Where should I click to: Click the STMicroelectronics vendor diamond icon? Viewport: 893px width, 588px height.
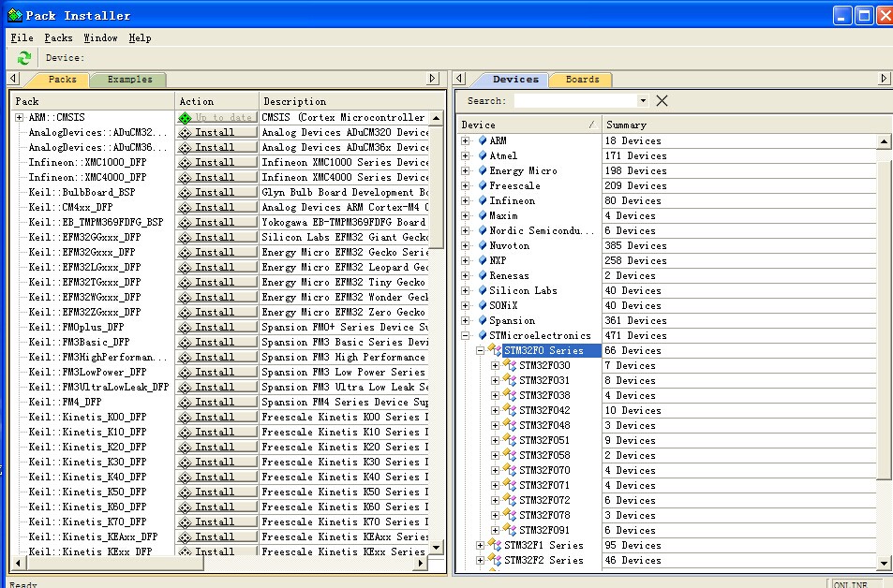(483, 334)
